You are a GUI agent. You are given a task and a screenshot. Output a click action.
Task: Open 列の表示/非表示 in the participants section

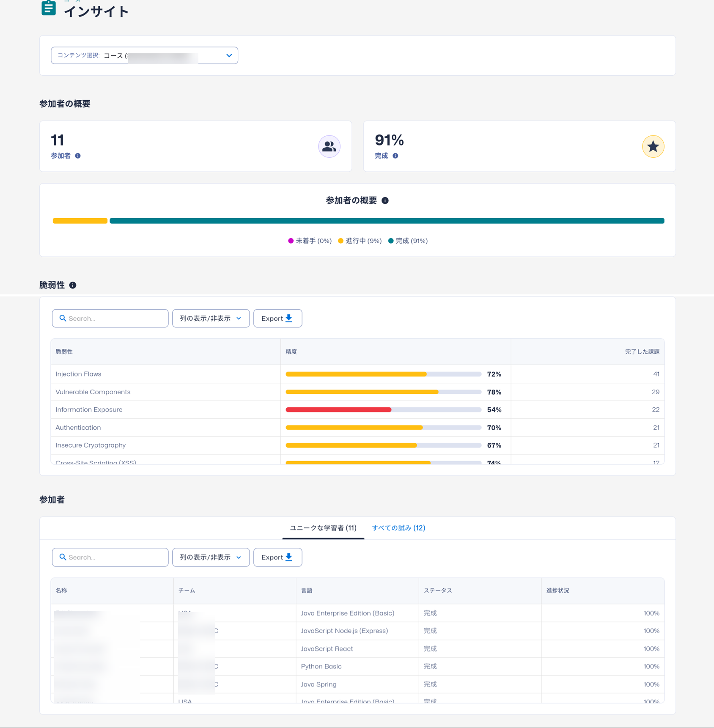click(211, 557)
